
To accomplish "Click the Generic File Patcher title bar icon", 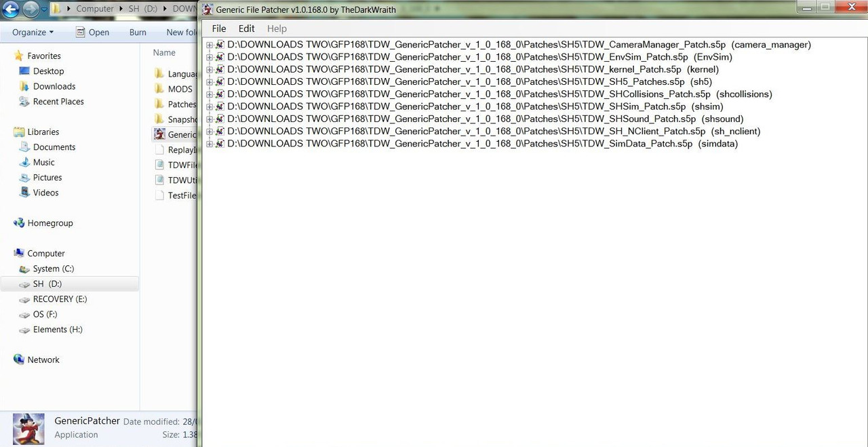I will (208, 9).
